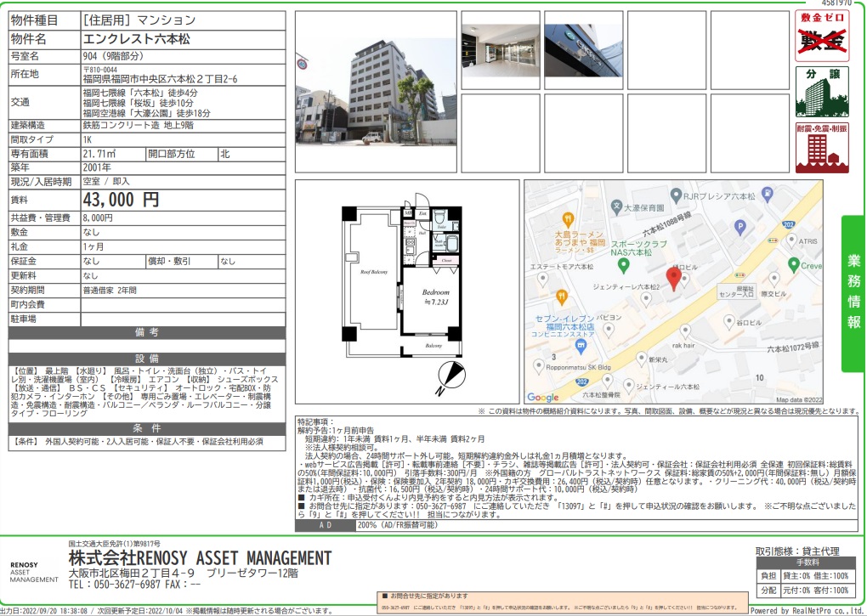Click the 備考 section header
This screenshot has width=867, height=616.
pyautogui.click(x=147, y=332)
